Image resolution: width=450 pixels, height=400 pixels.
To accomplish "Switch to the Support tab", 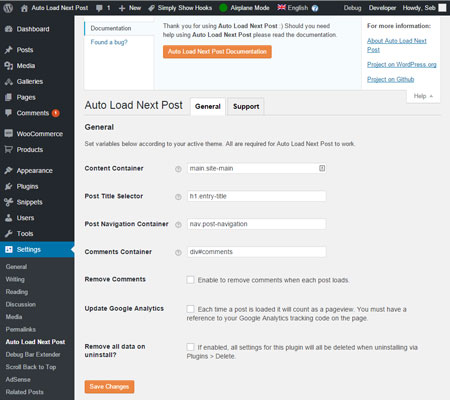I will pyautogui.click(x=246, y=107).
